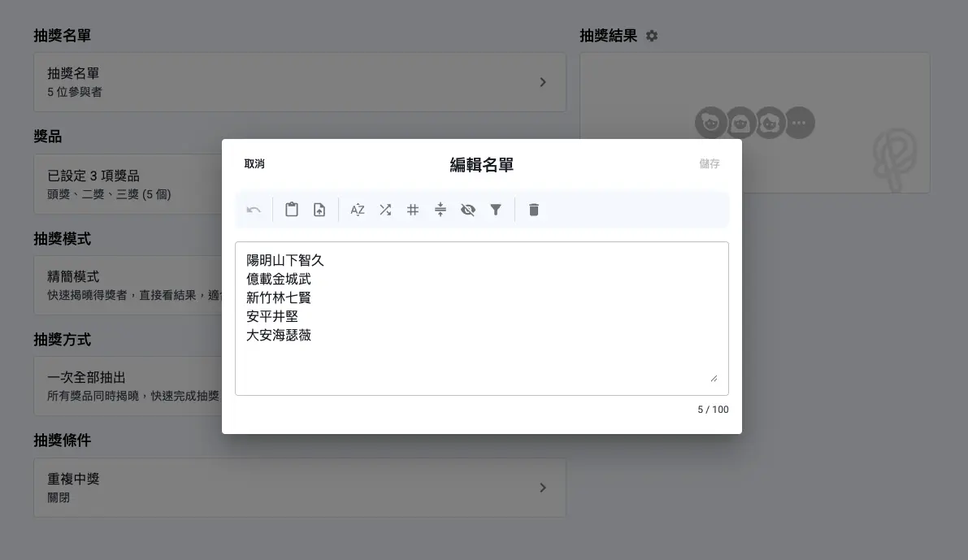Cancel editing with 取消
968x560 pixels.
click(x=254, y=163)
